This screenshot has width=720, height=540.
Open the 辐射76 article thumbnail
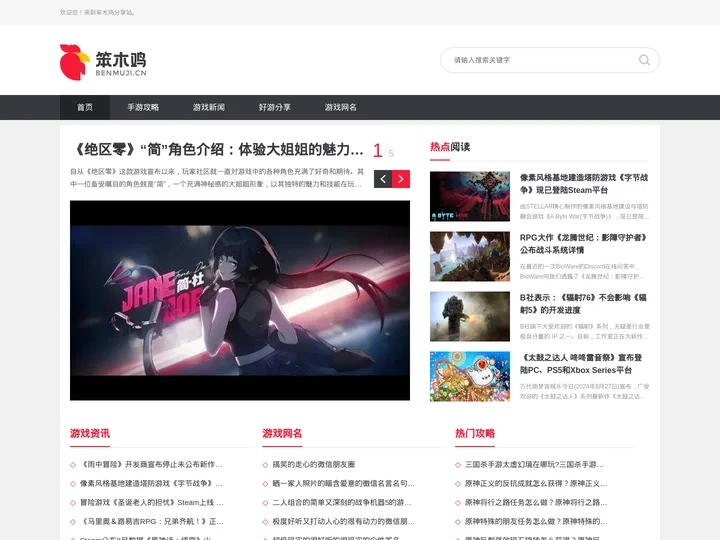point(470,316)
